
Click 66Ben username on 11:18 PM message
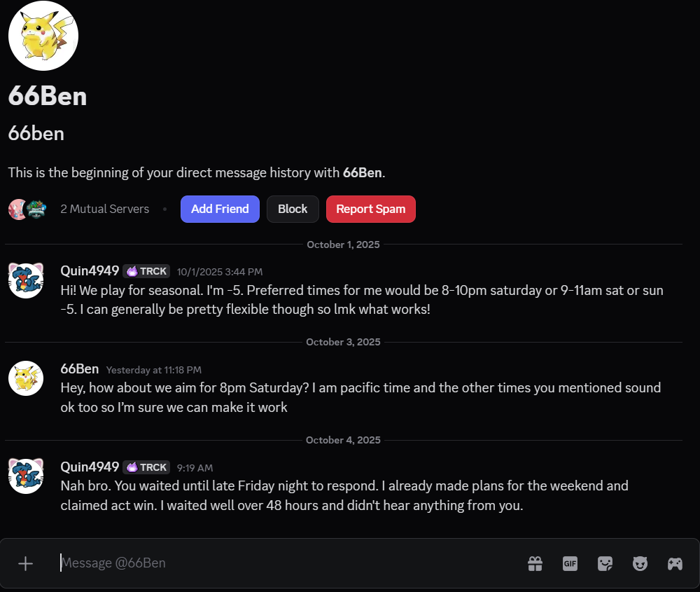[80, 369]
